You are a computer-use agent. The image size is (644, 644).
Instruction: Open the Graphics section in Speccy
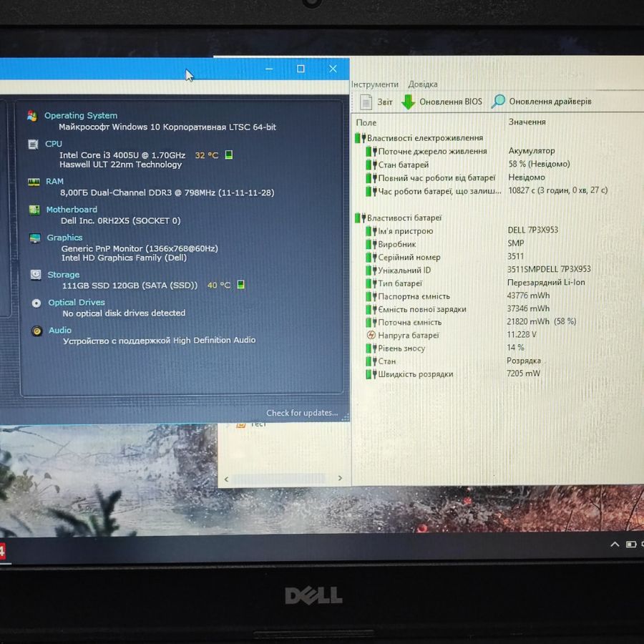tap(64, 238)
